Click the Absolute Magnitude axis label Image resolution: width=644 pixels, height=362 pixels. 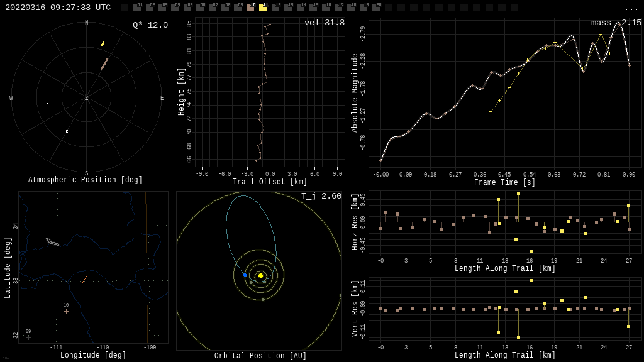(355, 93)
